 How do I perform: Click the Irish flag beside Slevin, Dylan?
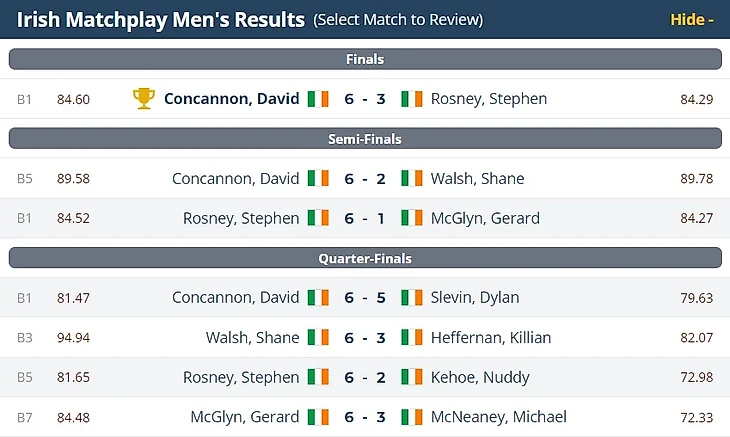click(412, 297)
